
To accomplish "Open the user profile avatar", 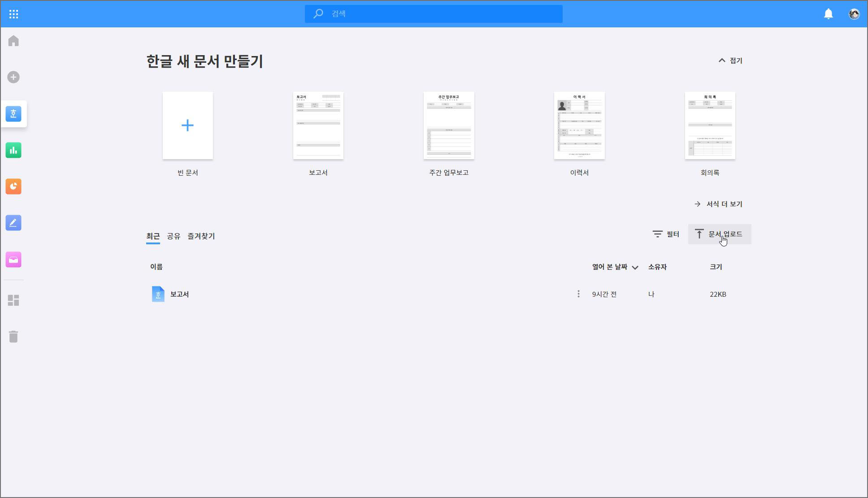I will coord(854,14).
